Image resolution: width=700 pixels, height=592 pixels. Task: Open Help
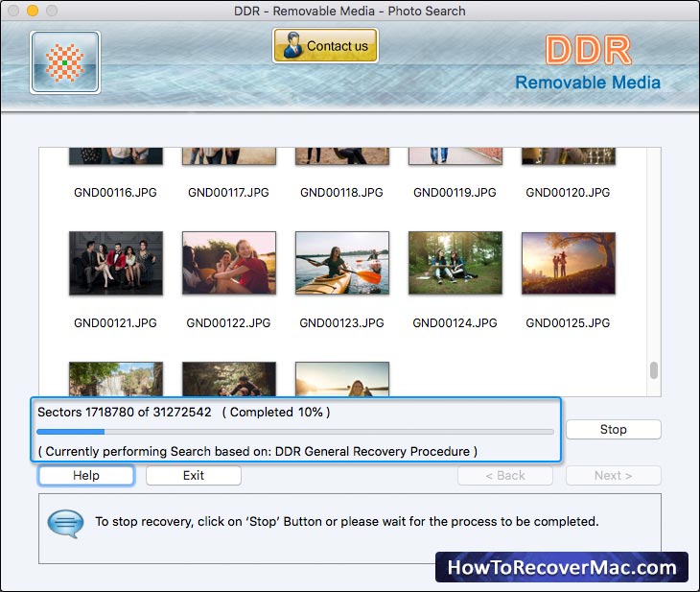pos(86,475)
